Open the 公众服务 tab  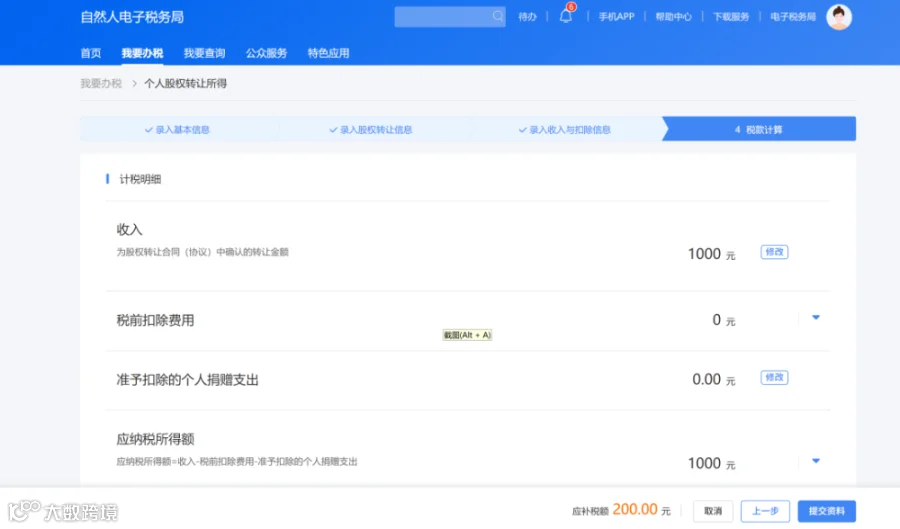pos(266,53)
